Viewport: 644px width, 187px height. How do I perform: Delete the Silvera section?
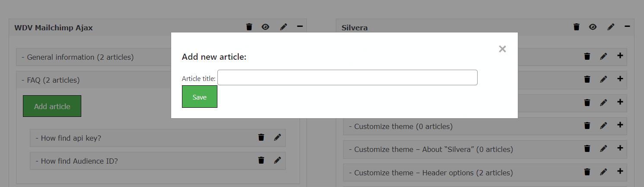coord(576,27)
